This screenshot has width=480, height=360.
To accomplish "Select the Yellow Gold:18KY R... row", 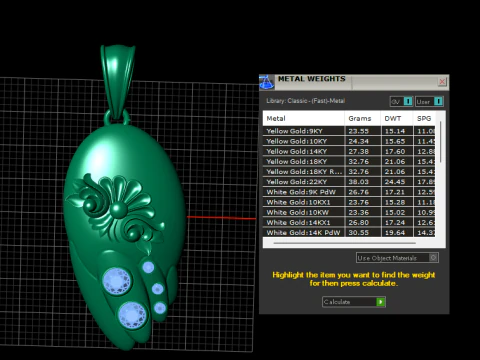I will point(349,172).
